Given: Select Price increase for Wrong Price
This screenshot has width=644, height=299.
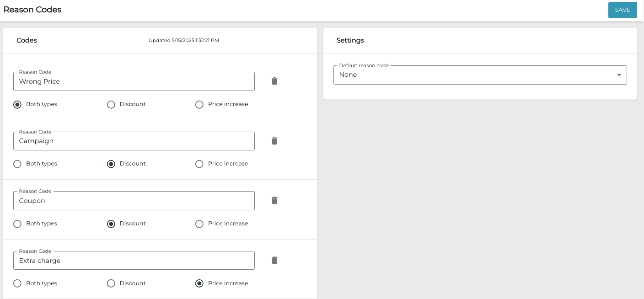Looking at the screenshot, I should (x=199, y=105).
